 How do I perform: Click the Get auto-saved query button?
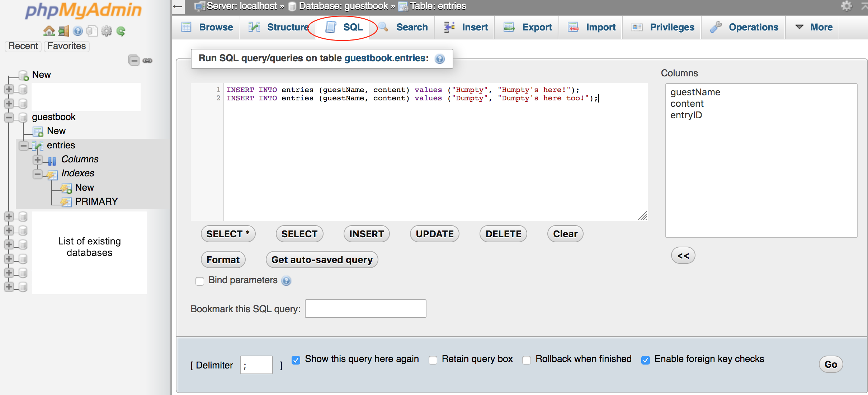(x=322, y=260)
